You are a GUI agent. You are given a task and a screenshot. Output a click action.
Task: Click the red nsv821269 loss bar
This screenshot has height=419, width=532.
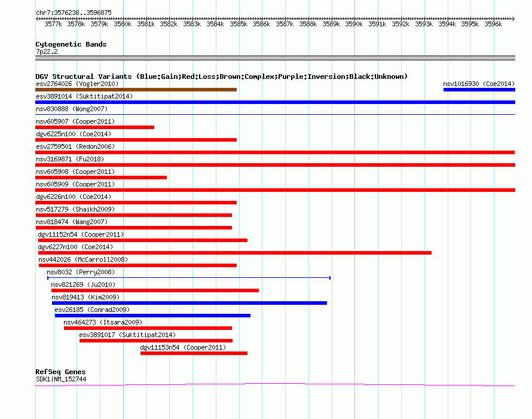[155, 290]
